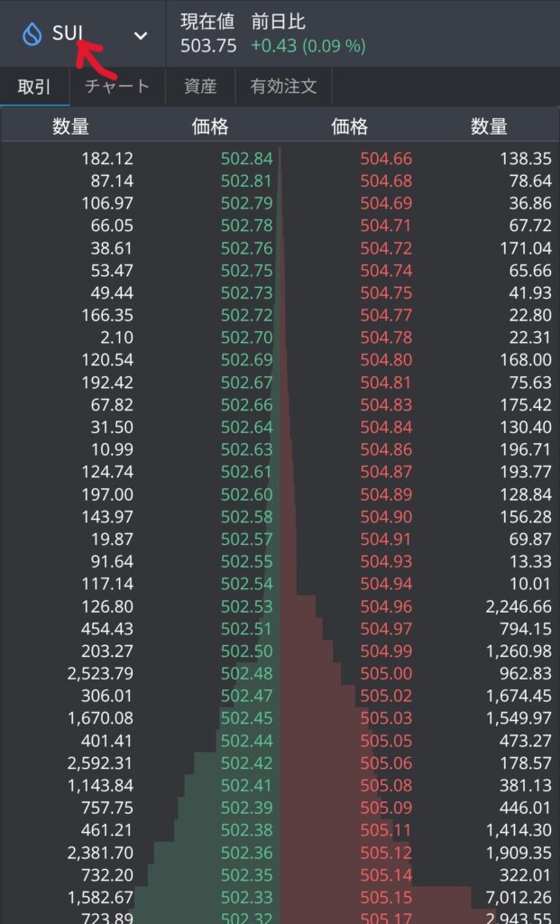This screenshot has width=560, height=924.
Task: Open the 有効注文 tab
Action: [284, 88]
